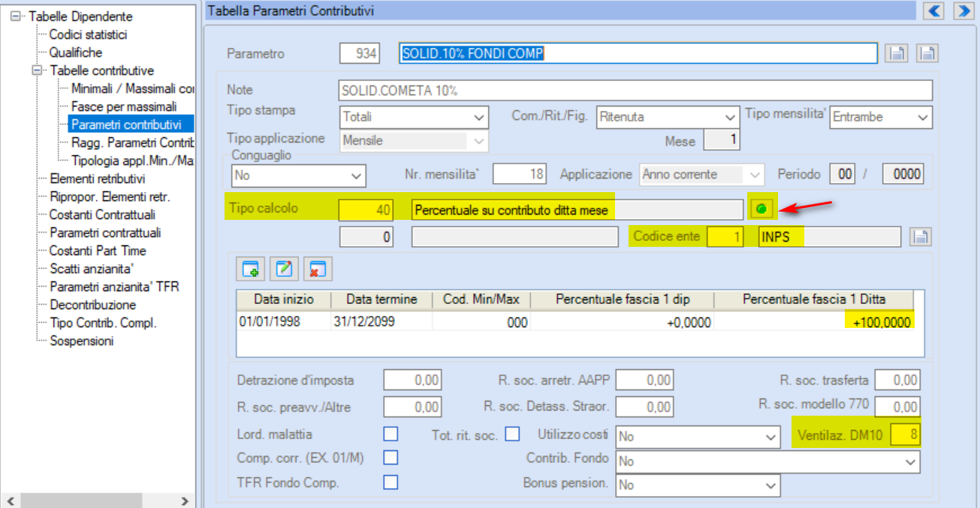Click R. soc. modello 770 field
The image size is (980, 508).
897,406
